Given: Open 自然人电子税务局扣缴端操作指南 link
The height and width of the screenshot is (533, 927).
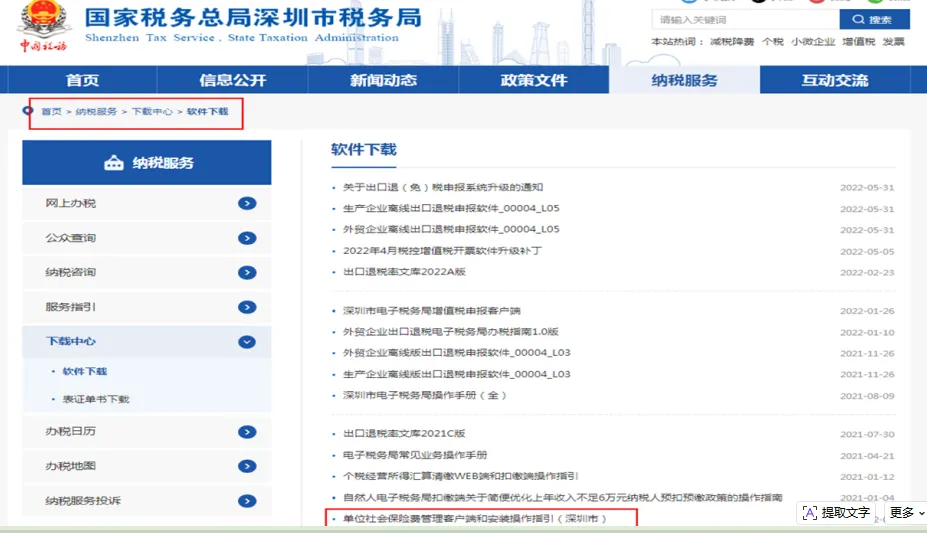Looking at the screenshot, I should pos(563,498).
